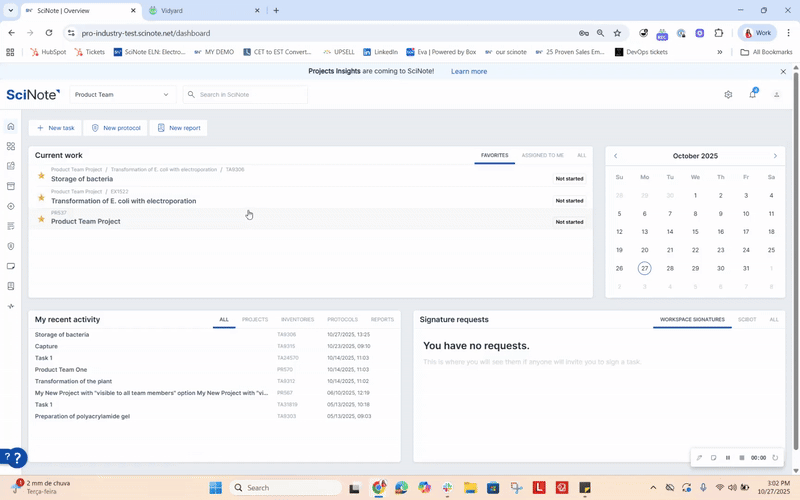Image resolution: width=800 pixels, height=500 pixels.
Task: Click the user profile avatar icon
Action: pos(777,95)
